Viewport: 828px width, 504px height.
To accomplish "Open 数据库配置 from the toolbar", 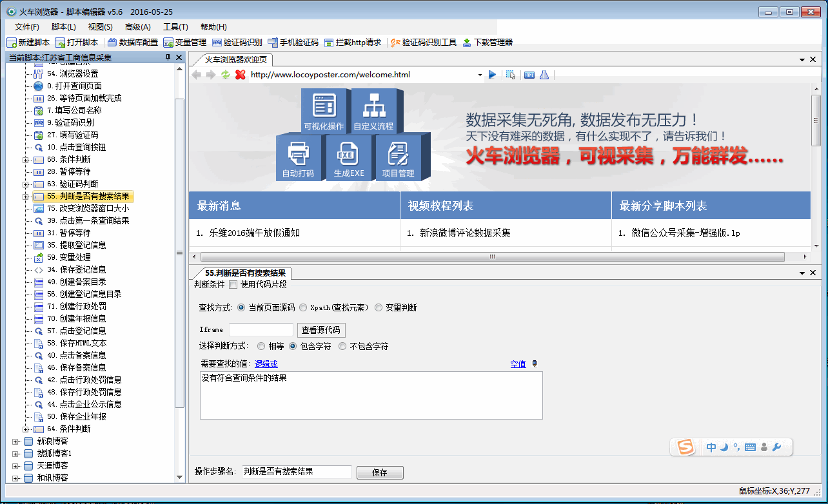I will [x=133, y=43].
